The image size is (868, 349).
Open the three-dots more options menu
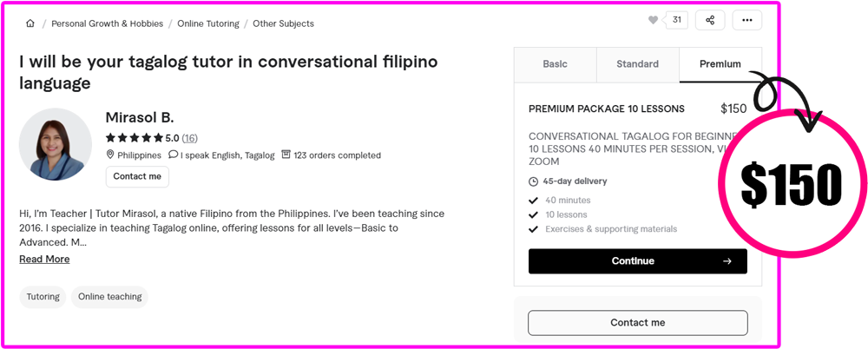pyautogui.click(x=746, y=21)
